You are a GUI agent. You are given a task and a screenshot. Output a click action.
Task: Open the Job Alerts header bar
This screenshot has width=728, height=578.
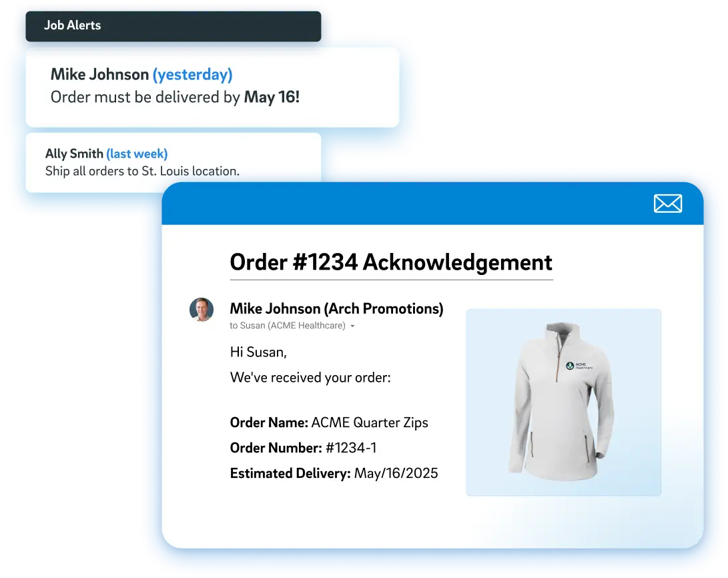tap(173, 27)
